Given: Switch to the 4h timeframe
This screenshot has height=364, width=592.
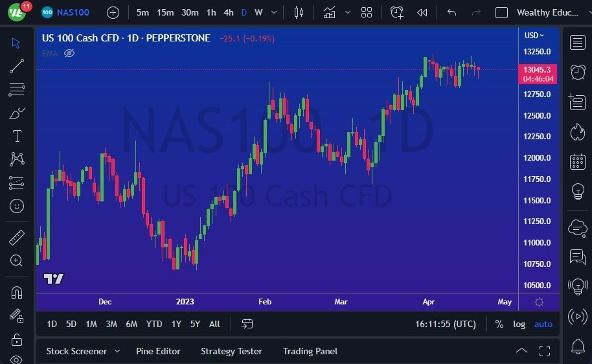Looking at the screenshot, I should point(229,12).
